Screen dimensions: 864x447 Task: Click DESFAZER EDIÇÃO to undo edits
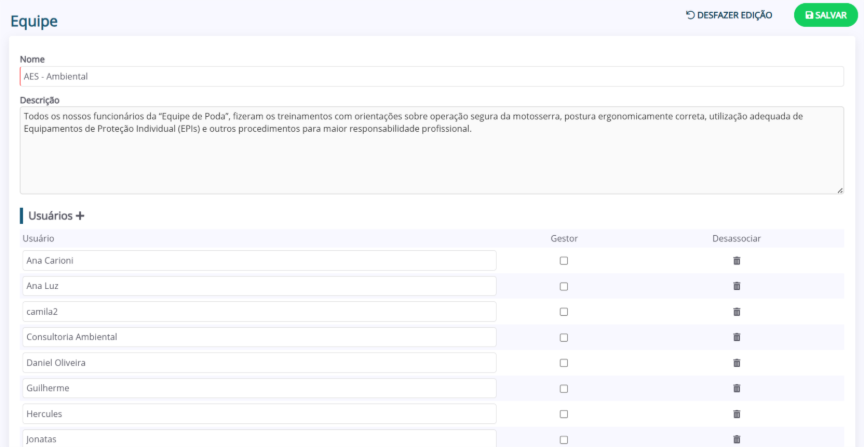(x=728, y=15)
